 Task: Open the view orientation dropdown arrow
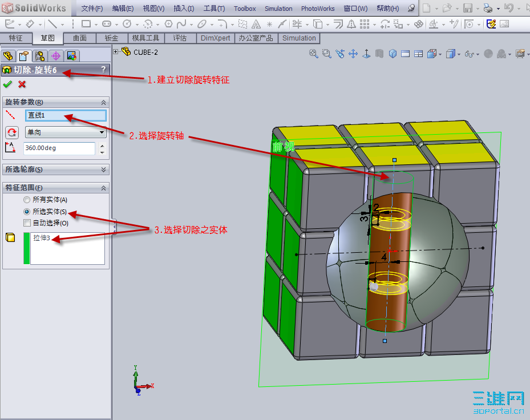[440, 54]
